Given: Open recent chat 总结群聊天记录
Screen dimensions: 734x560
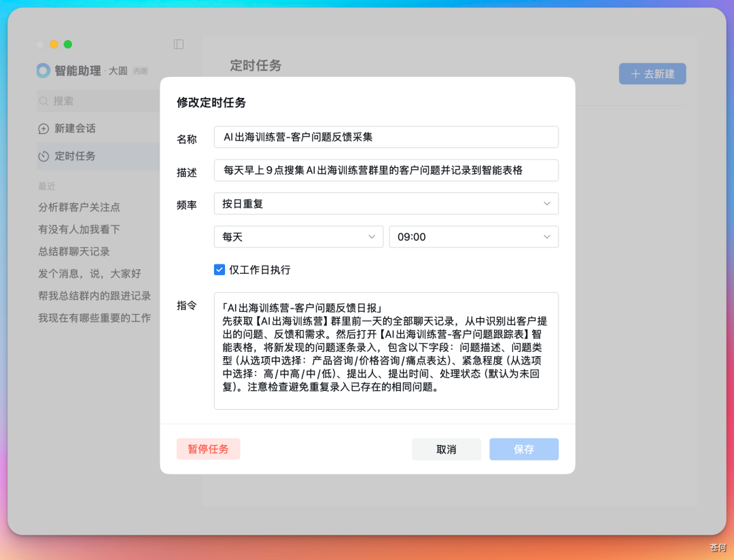Looking at the screenshot, I should (x=74, y=251).
